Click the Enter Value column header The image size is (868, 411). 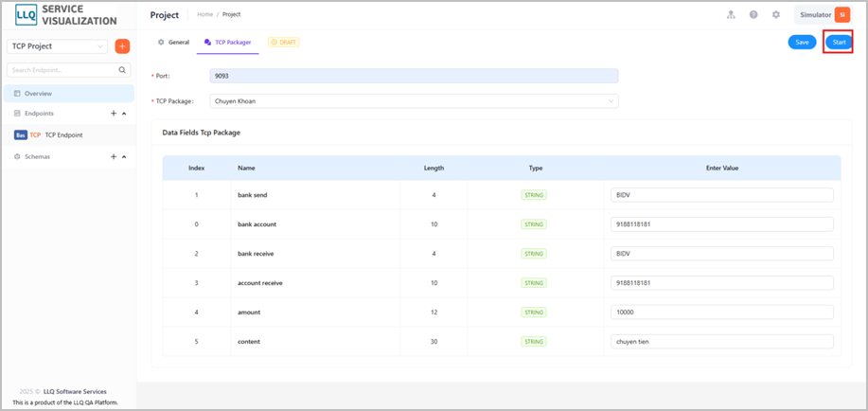point(722,168)
